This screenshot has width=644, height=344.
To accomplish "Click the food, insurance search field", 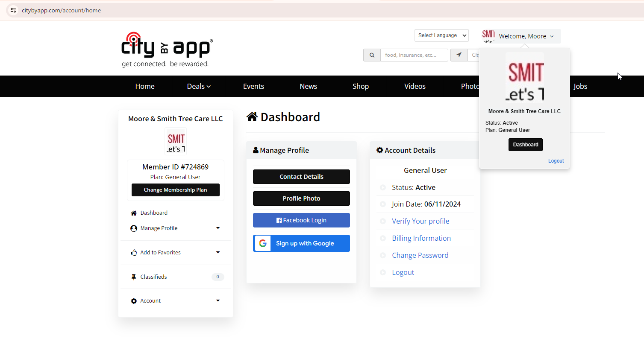I will (x=414, y=55).
